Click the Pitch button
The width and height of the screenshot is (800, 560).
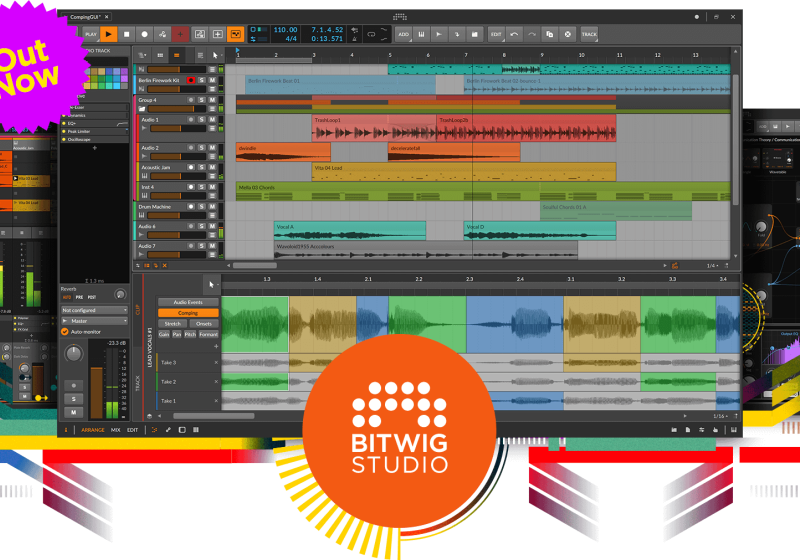click(x=190, y=334)
